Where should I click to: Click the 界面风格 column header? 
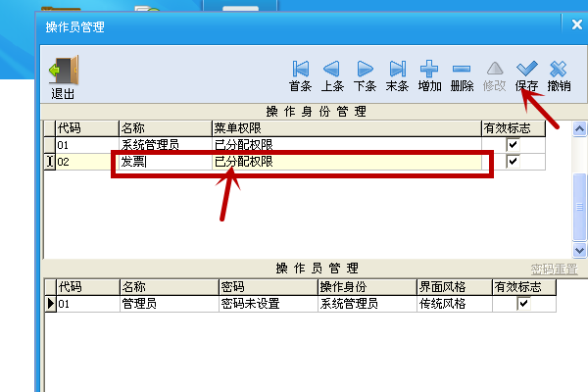pos(455,287)
